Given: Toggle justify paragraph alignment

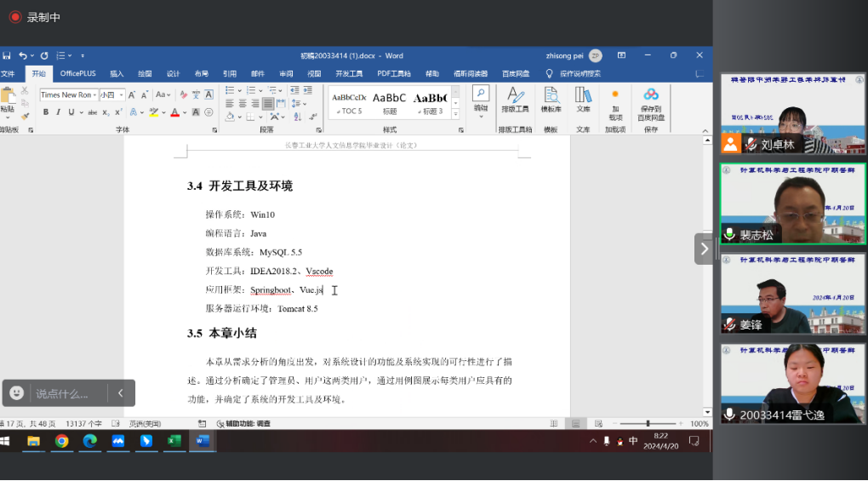Looking at the screenshot, I should [268, 104].
